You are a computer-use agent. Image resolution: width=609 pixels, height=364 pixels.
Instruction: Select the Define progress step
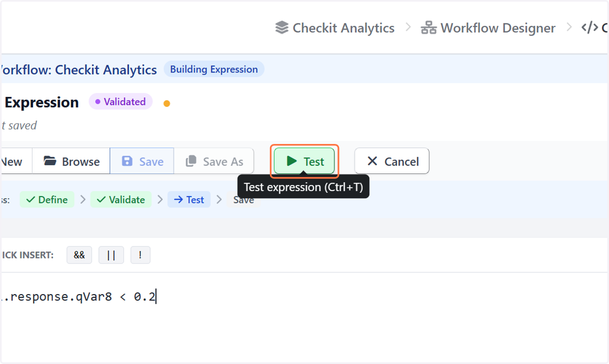[47, 200]
